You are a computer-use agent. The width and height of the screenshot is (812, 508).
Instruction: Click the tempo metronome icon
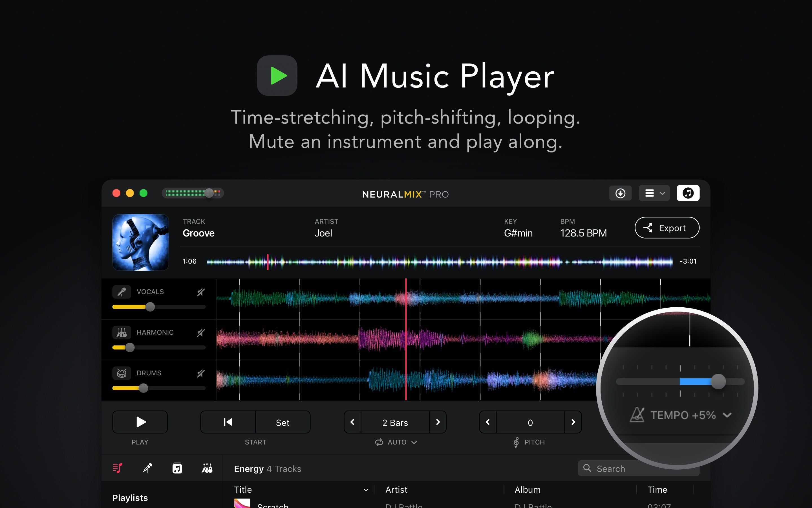pyautogui.click(x=637, y=415)
